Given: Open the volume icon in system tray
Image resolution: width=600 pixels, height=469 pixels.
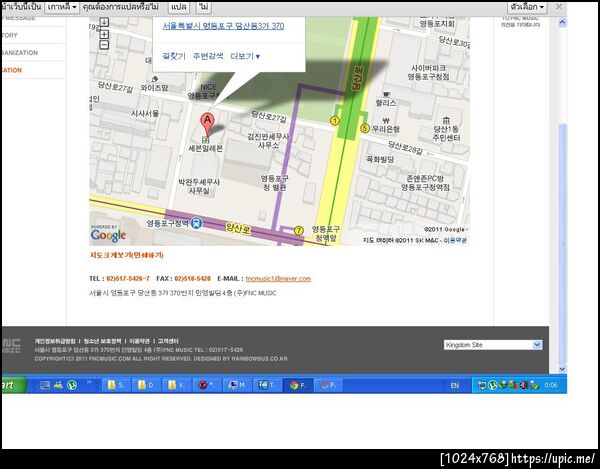Looking at the screenshot, I should 524,385.
